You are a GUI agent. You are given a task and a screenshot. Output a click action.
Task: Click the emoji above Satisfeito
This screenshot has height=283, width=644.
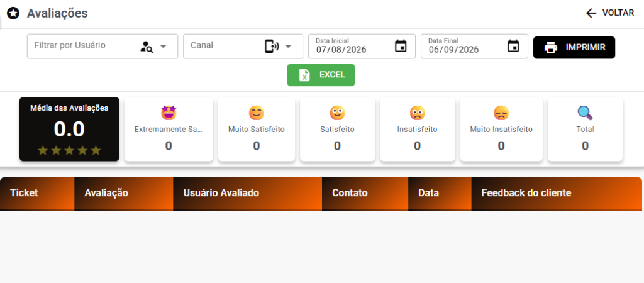coord(337,113)
